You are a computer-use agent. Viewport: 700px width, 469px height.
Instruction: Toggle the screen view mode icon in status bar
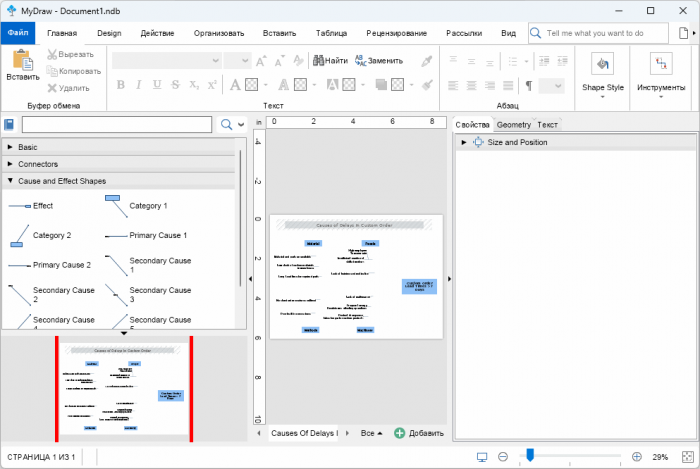click(481, 457)
